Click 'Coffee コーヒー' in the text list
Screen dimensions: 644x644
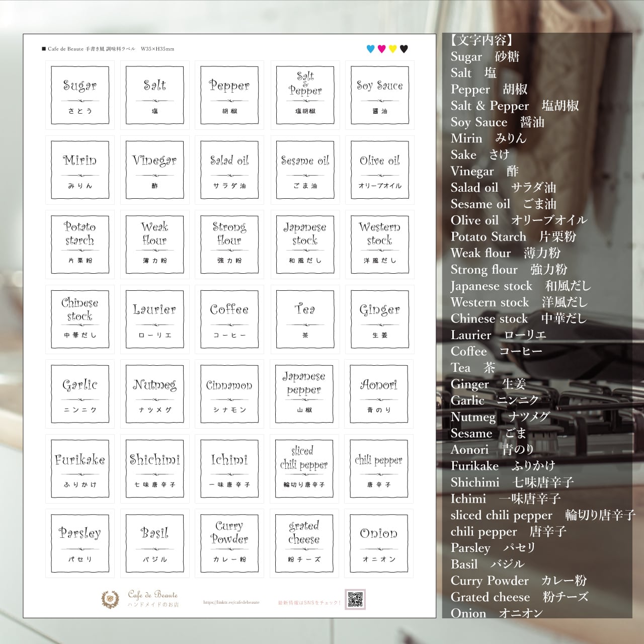497,351
